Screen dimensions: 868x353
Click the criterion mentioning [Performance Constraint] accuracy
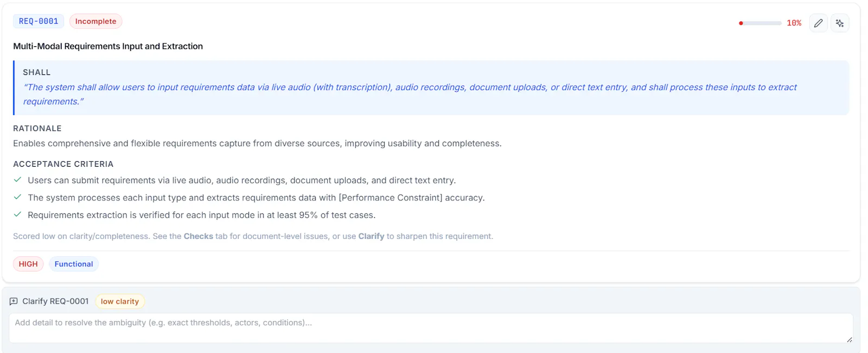[256, 198]
